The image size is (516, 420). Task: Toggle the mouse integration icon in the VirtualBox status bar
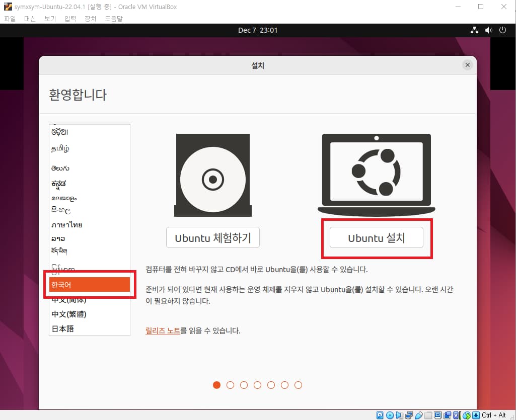(x=467, y=415)
